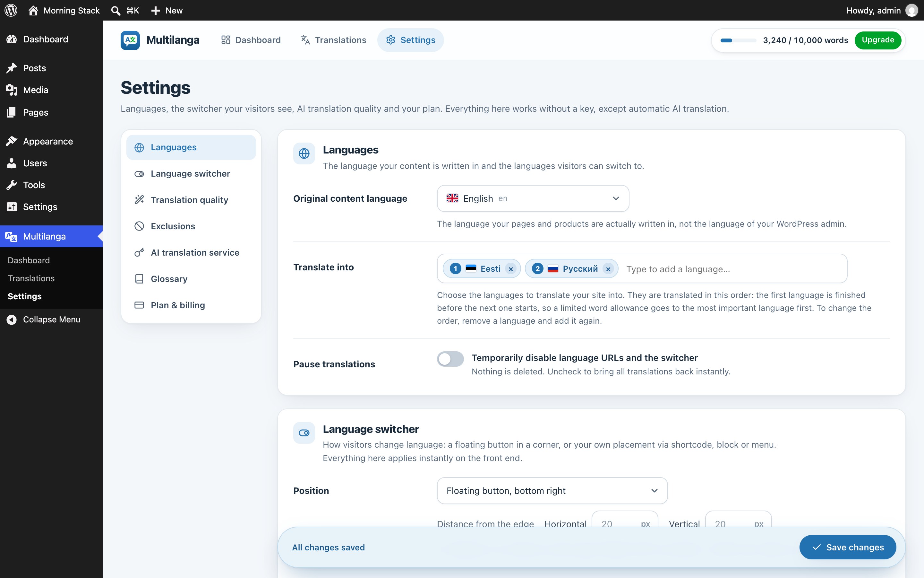
Task: Open the Morning Stack home icon
Action: (33, 10)
